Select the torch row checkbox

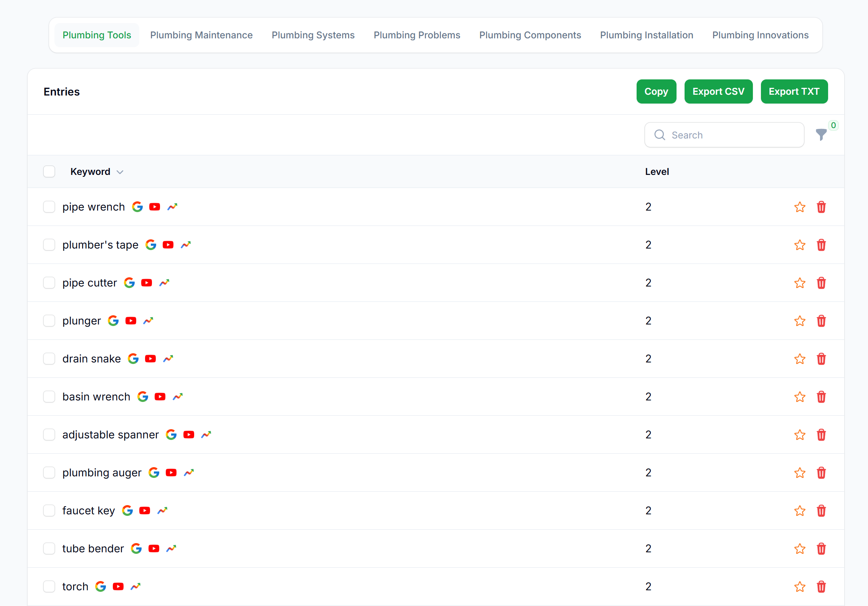coord(49,586)
